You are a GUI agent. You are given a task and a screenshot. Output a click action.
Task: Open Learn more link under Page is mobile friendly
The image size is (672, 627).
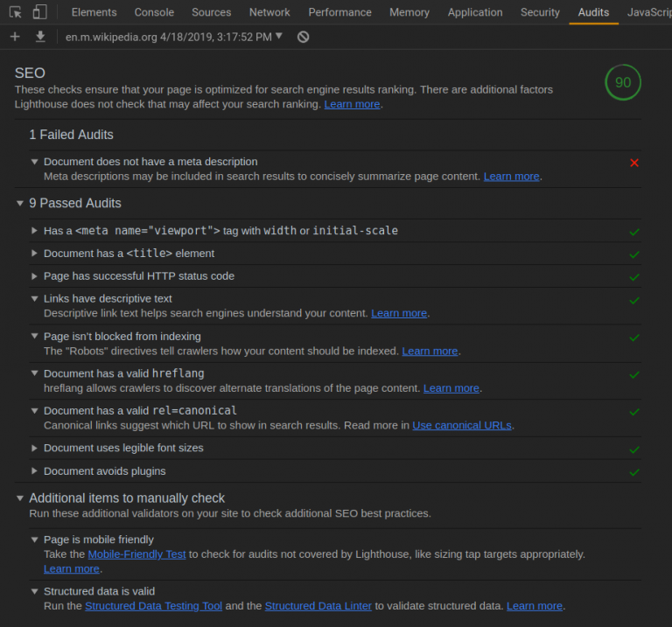[72, 568]
